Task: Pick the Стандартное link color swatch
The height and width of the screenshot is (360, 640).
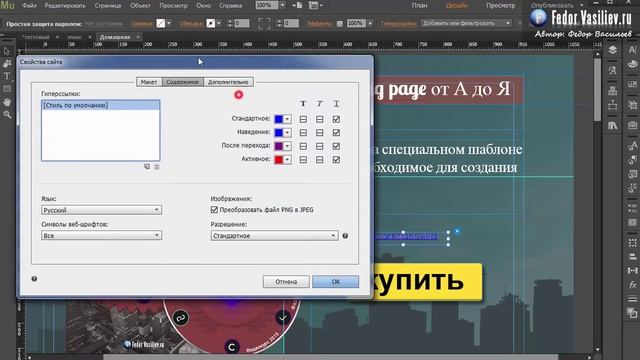Action: [x=279, y=119]
